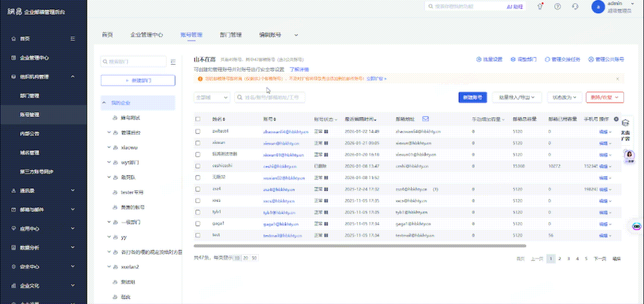Tick the checkbox for zsz4 row

[198, 189]
